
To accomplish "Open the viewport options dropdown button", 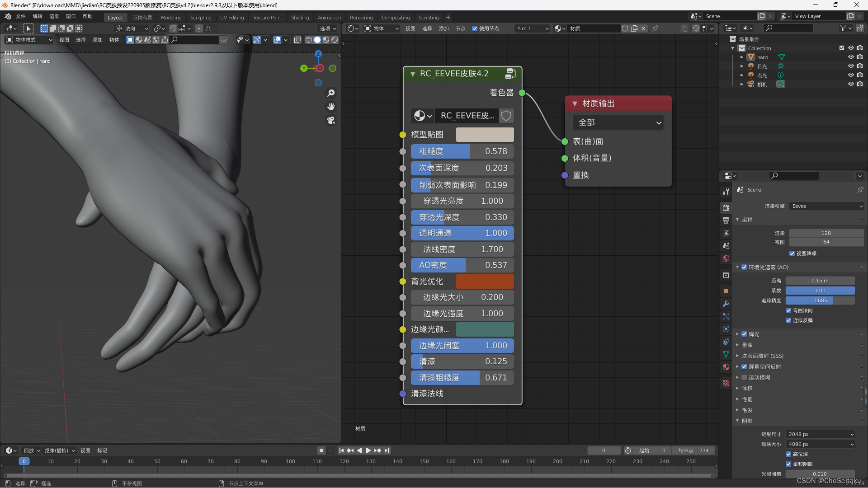I will click(x=328, y=28).
